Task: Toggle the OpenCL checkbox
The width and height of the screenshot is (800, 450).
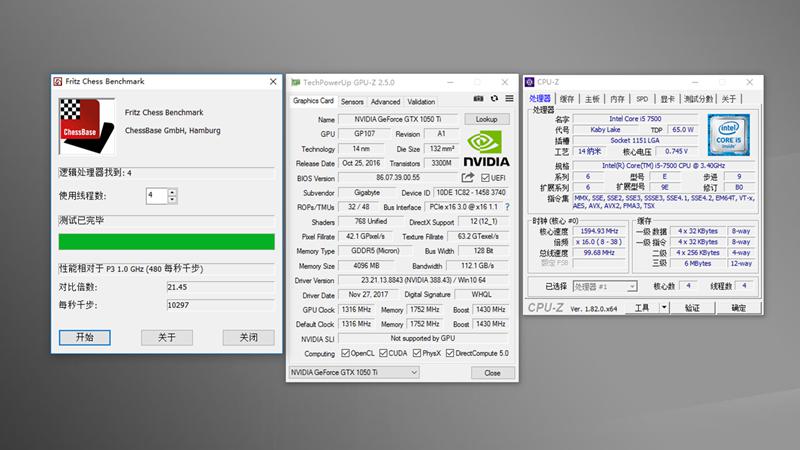Action: coord(345,353)
